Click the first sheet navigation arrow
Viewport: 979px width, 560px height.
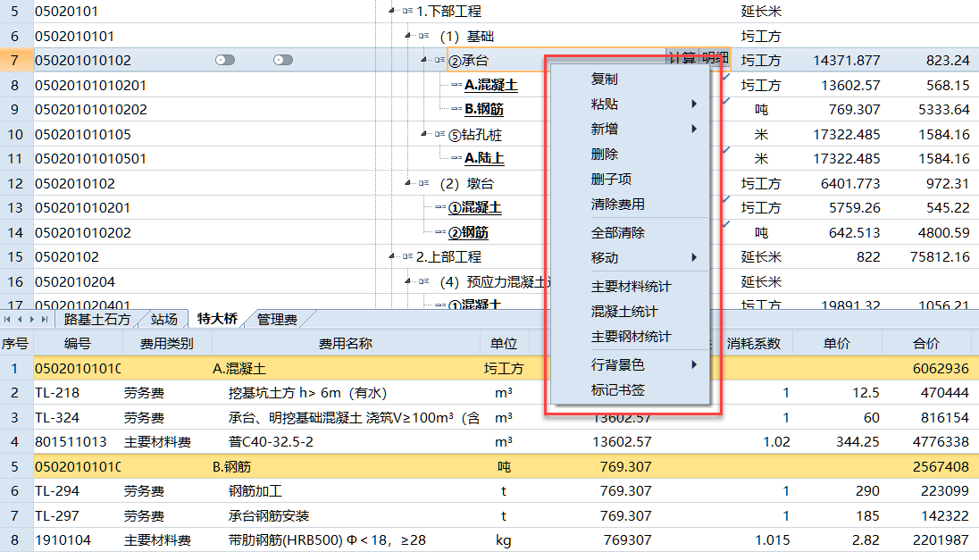(x=8, y=319)
